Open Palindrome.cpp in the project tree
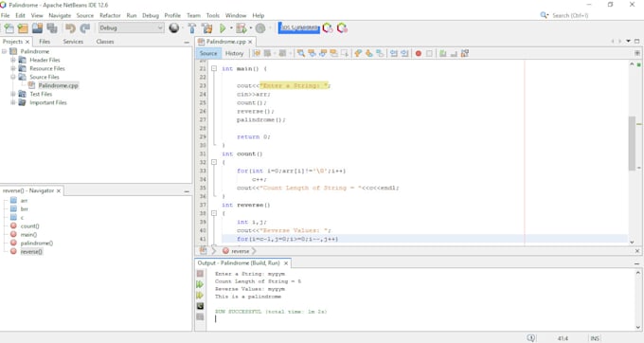644x343 pixels. coord(58,85)
